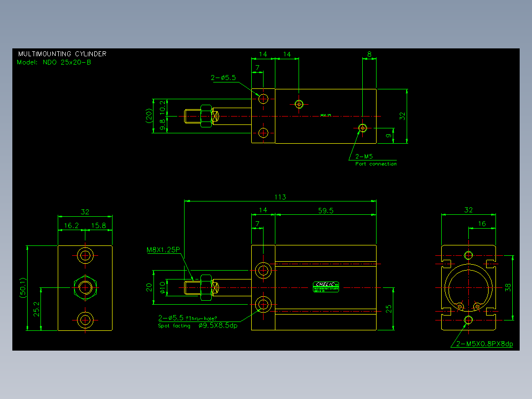Select the hex nut in the 50.1-high end view
This screenshot has width=532, height=399.
coord(85,287)
